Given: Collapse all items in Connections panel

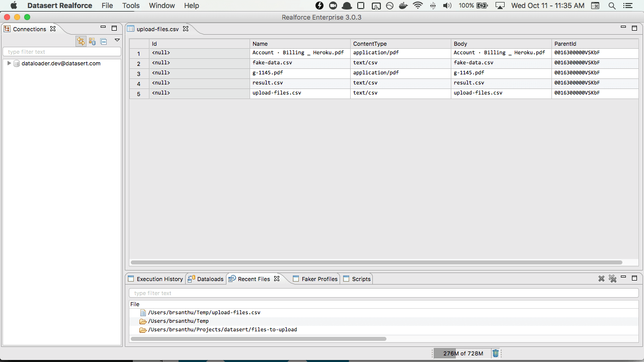Looking at the screenshot, I should pyautogui.click(x=104, y=41).
